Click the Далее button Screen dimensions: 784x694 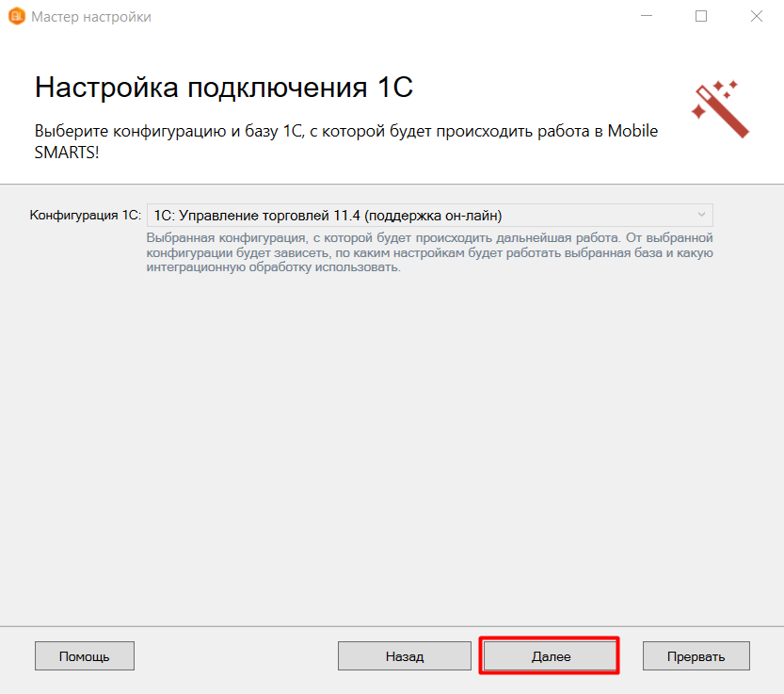coord(550,656)
